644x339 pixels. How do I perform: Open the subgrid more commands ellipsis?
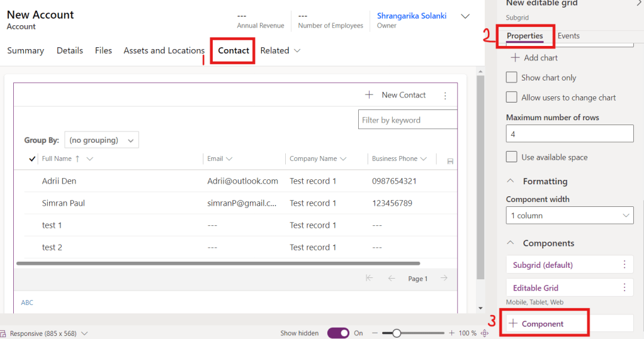445,96
